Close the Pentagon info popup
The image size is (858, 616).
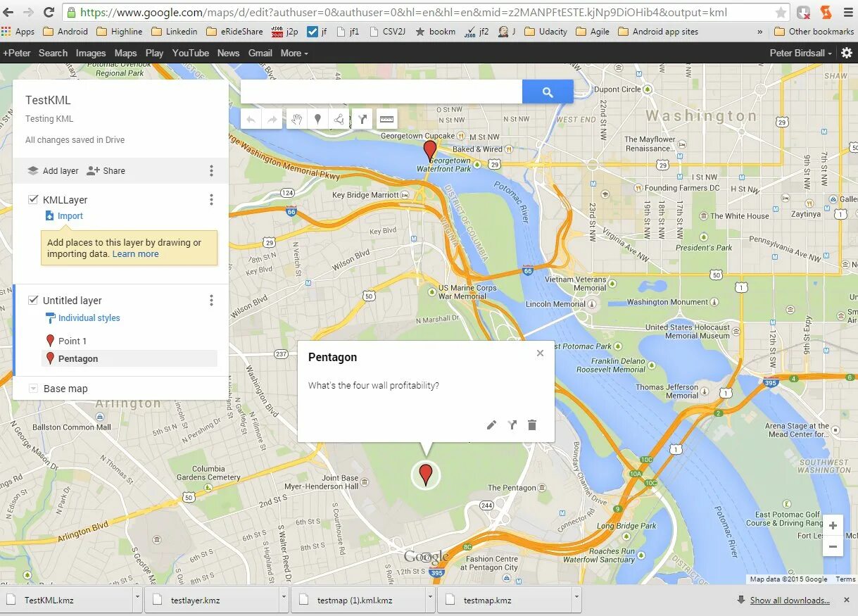click(x=540, y=353)
